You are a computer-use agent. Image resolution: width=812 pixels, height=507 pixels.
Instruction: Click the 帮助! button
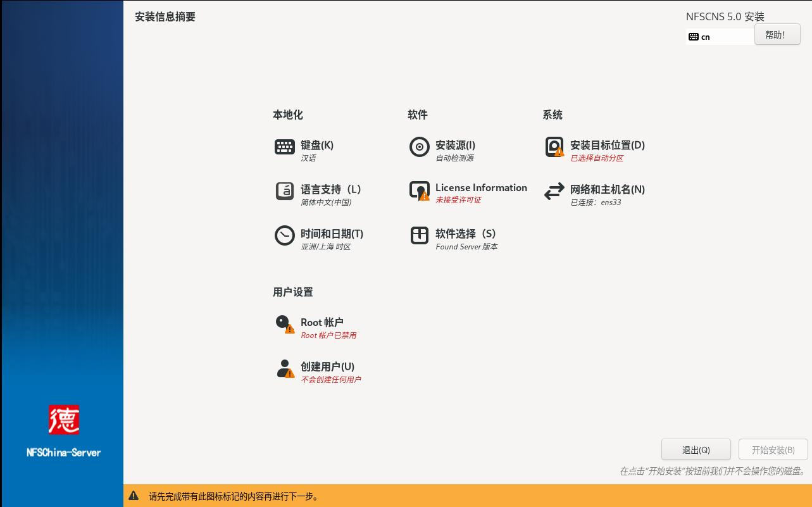click(777, 35)
